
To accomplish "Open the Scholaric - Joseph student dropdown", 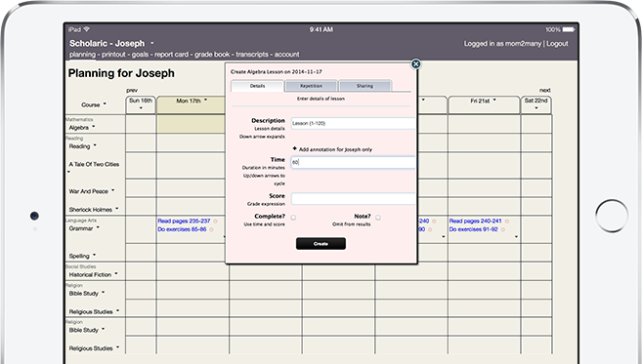I will coord(151,43).
